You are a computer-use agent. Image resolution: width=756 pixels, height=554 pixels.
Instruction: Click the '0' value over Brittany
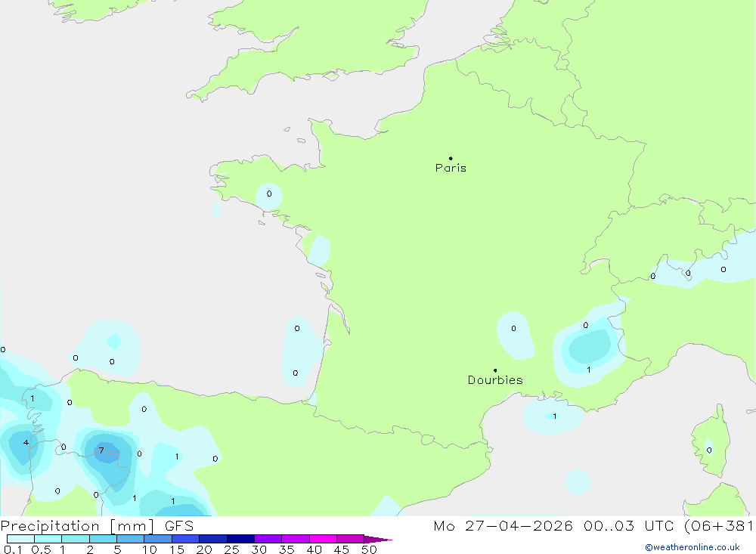tap(269, 193)
